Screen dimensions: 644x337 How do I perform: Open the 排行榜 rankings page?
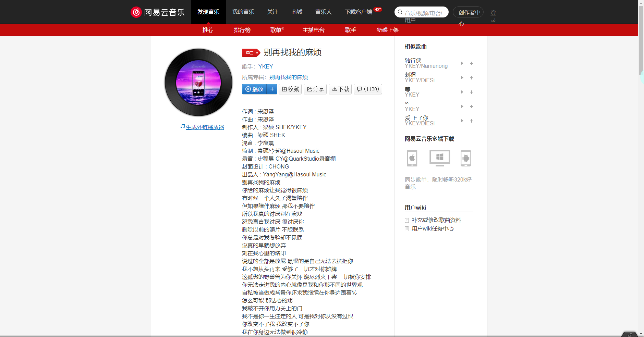(242, 30)
